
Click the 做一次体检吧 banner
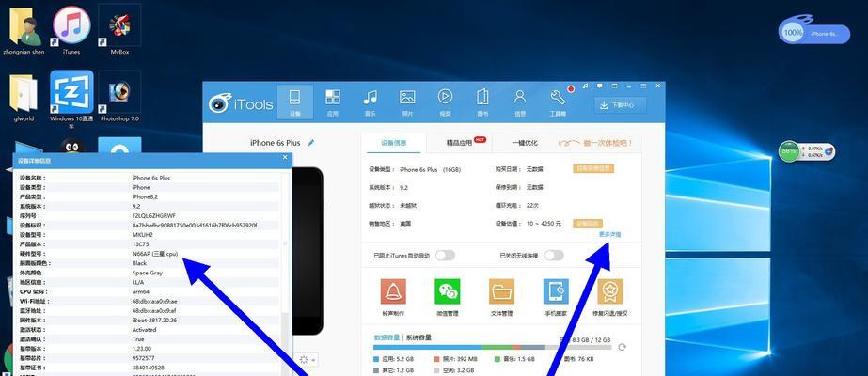[x=595, y=143]
